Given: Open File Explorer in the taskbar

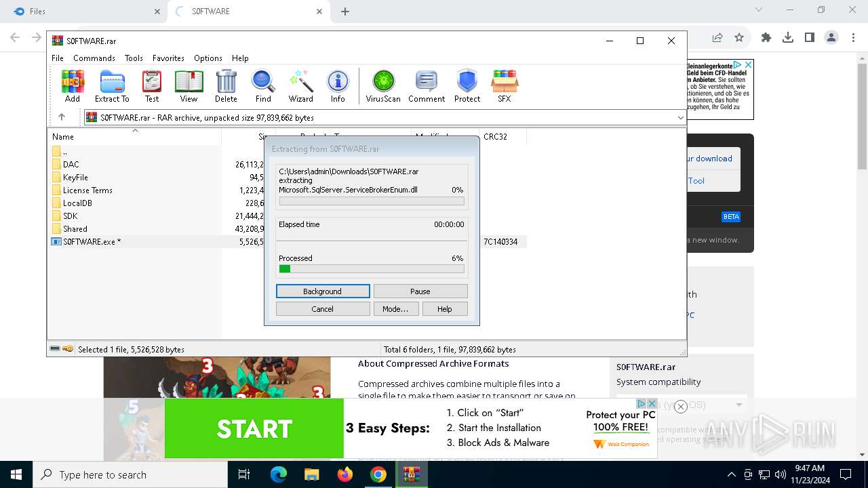Looking at the screenshot, I should point(311,474).
